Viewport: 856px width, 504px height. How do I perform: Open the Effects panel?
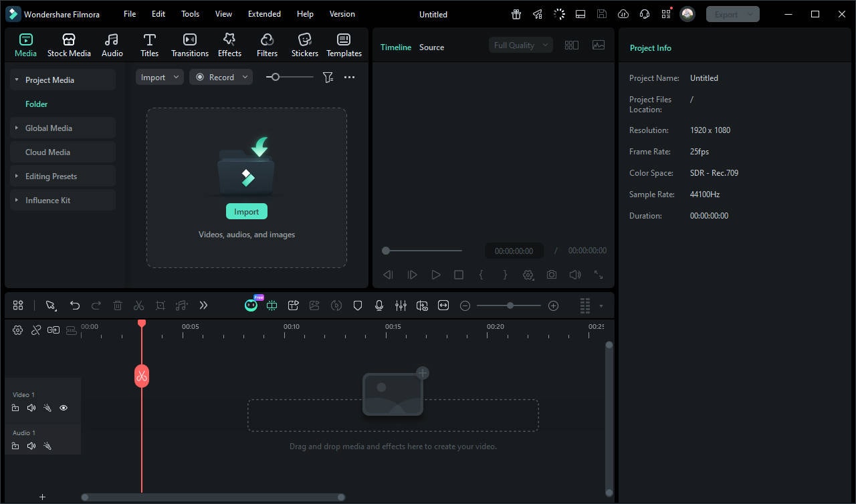pyautogui.click(x=229, y=44)
